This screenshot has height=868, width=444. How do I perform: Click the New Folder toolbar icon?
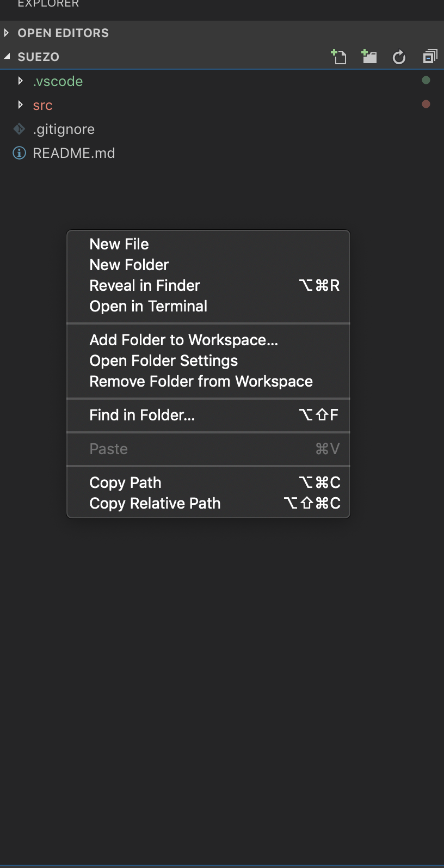369,57
